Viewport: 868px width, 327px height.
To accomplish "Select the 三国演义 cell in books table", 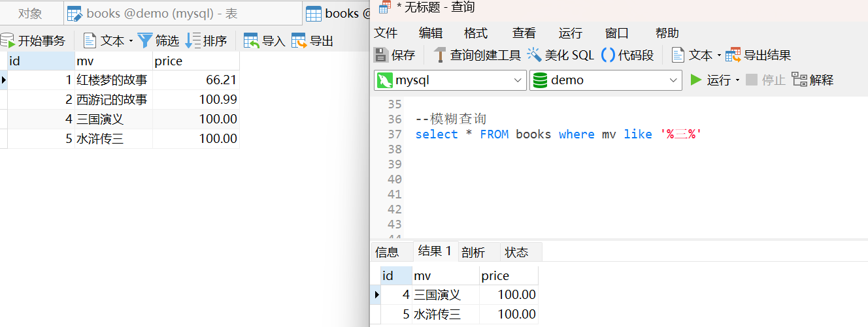I will 114,119.
